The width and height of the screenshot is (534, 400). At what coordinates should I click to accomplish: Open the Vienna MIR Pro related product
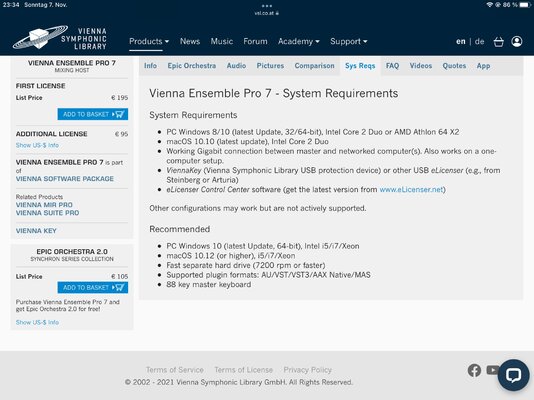click(x=44, y=205)
